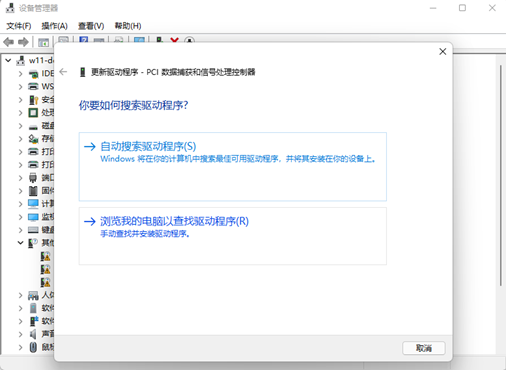Expand the IDE controllers tree node
The width and height of the screenshot is (506, 370).
[20, 74]
